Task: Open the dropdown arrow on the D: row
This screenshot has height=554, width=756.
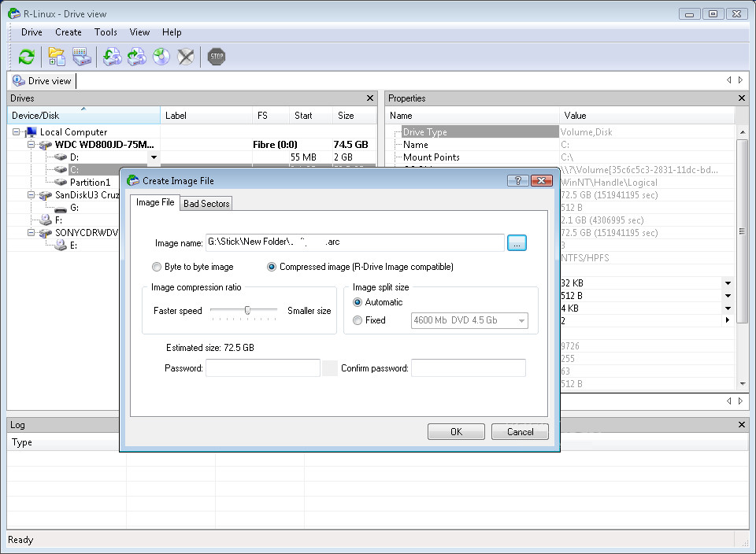Action: [154, 157]
